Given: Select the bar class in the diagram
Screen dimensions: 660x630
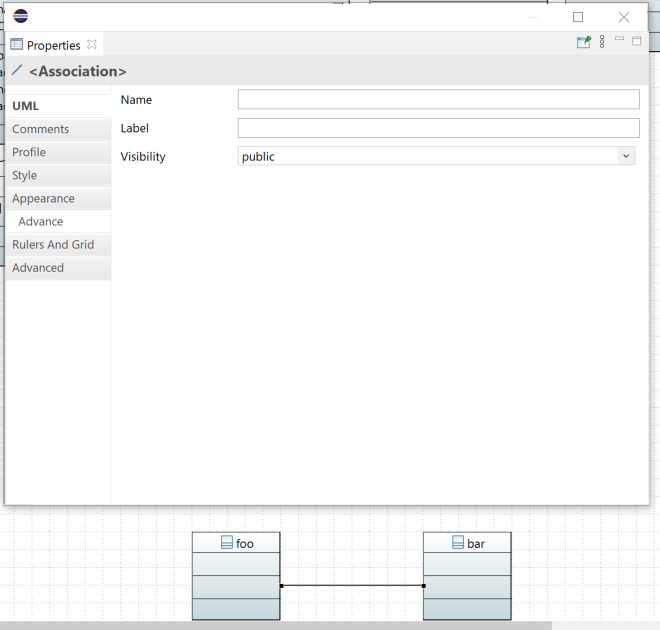Looking at the screenshot, I should [467, 576].
